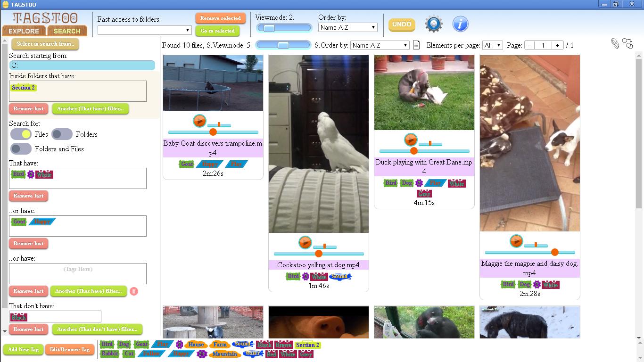The width and height of the screenshot is (644, 362).
Task: Seek the Maggie the magpie progress slider
Action: [530, 252]
